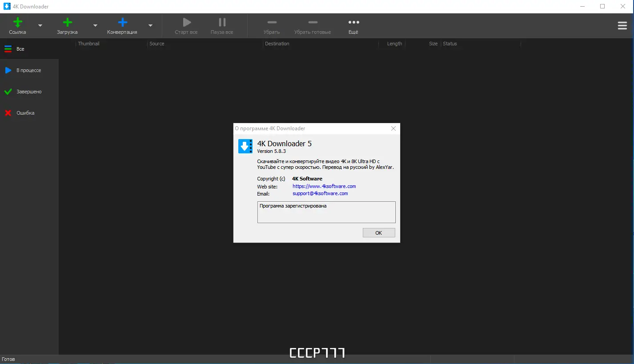Minimize the 4K Downloader window
The image size is (634, 364).
click(583, 7)
